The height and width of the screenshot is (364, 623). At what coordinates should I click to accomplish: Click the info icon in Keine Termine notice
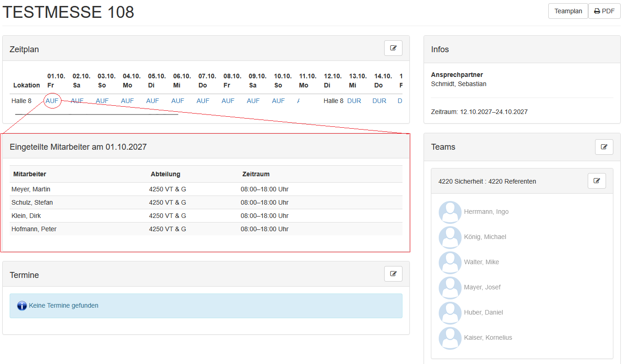22,306
